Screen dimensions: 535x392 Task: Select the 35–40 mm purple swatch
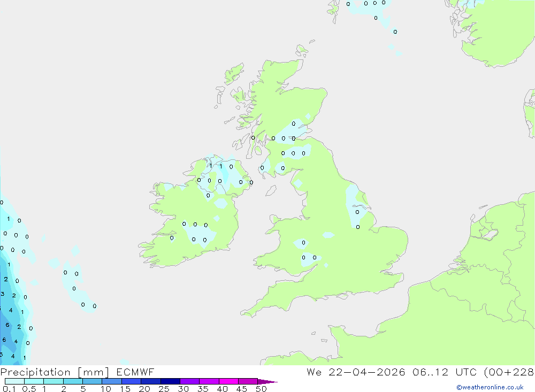pyautogui.click(x=209, y=381)
